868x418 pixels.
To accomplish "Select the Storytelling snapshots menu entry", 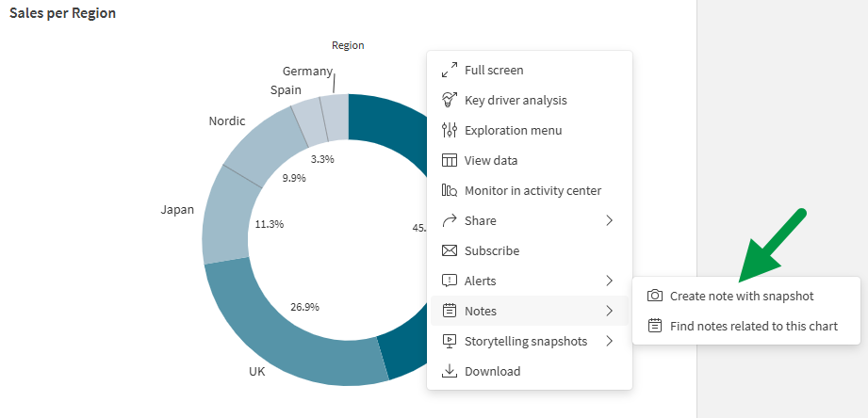I will point(525,341).
